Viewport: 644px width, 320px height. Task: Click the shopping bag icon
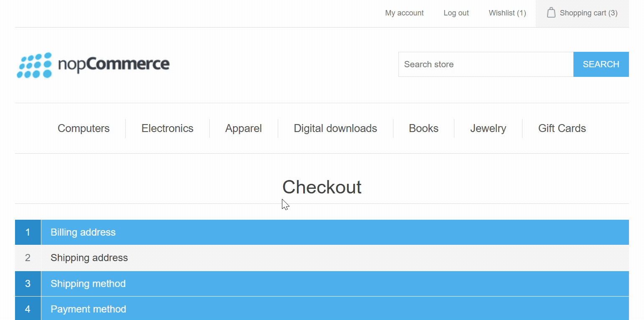tap(551, 13)
